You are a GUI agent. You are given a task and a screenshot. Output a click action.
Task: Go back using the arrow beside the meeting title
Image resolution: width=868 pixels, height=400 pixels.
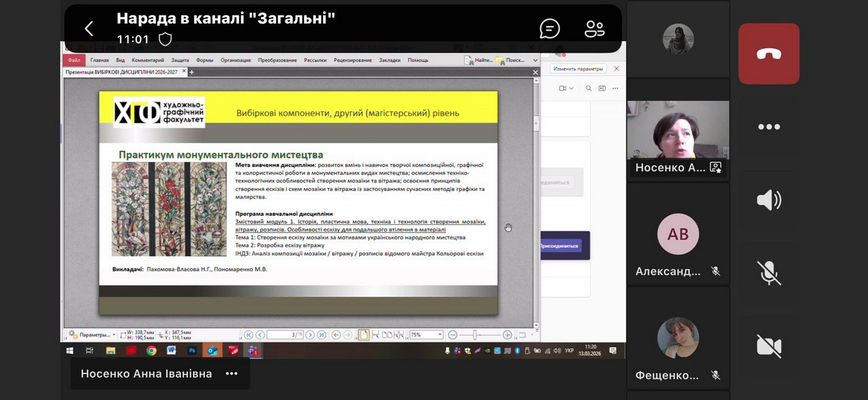point(89,28)
